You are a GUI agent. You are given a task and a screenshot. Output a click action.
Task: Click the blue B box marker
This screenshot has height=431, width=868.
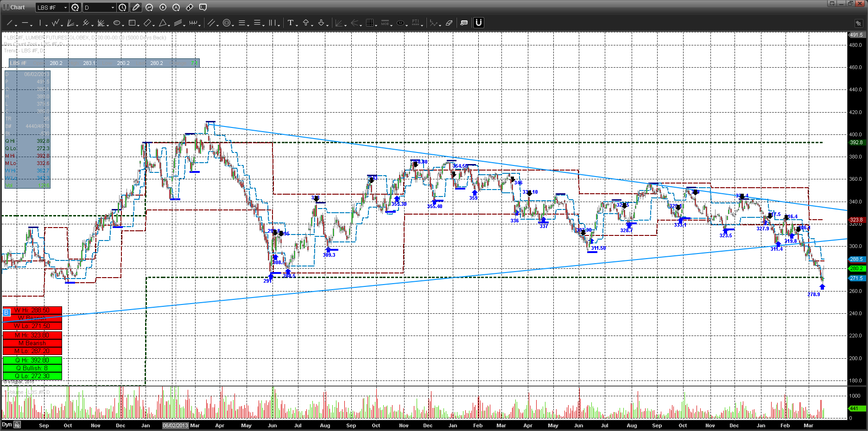tap(6, 312)
